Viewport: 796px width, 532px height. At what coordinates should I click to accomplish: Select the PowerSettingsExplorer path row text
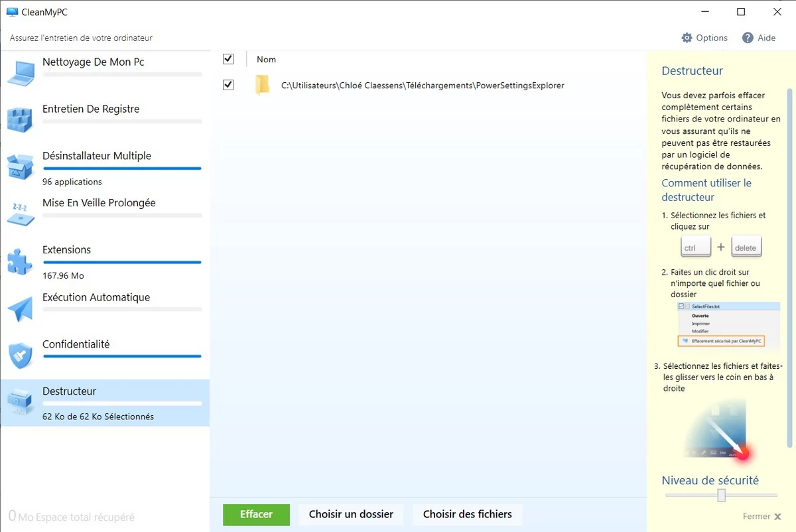pos(423,86)
